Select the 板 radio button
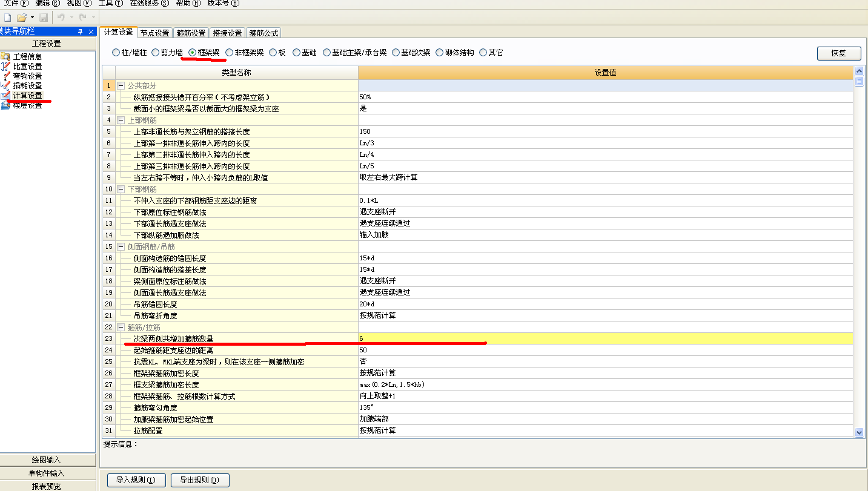 click(x=273, y=53)
